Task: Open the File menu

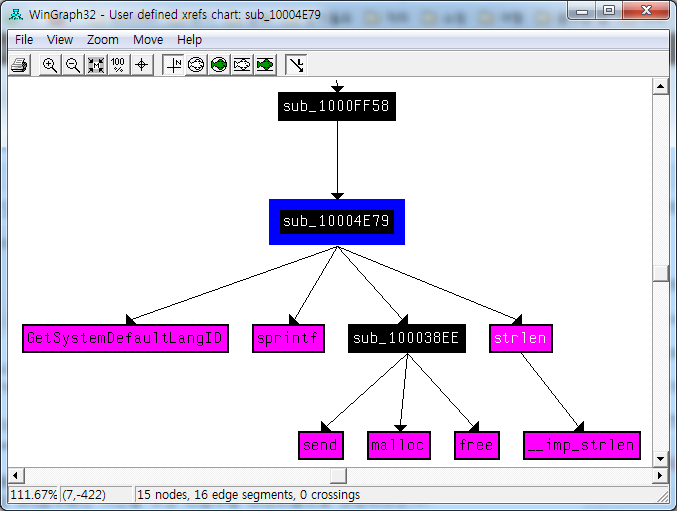Action: point(24,40)
